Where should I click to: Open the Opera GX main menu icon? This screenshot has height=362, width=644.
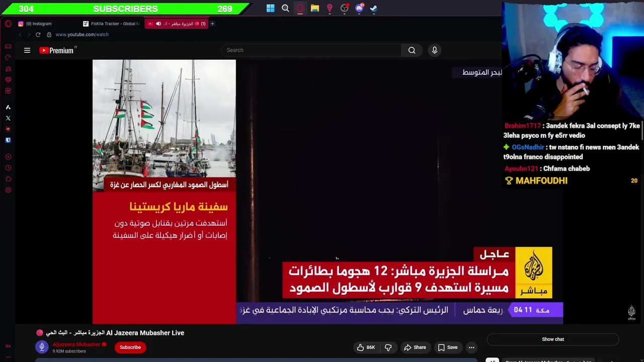(x=8, y=24)
